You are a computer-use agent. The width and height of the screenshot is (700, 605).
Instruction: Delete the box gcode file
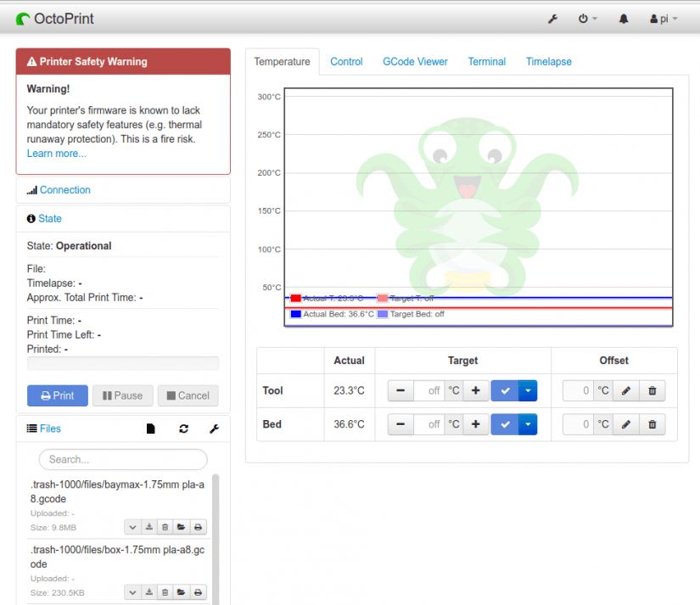click(165, 592)
